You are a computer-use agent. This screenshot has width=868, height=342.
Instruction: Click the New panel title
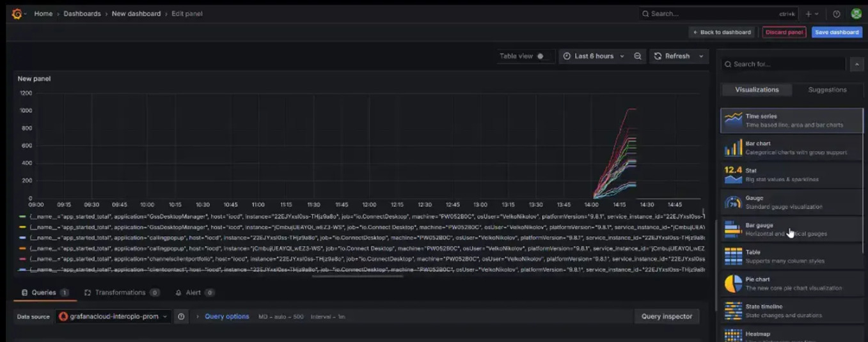pos(34,79)
